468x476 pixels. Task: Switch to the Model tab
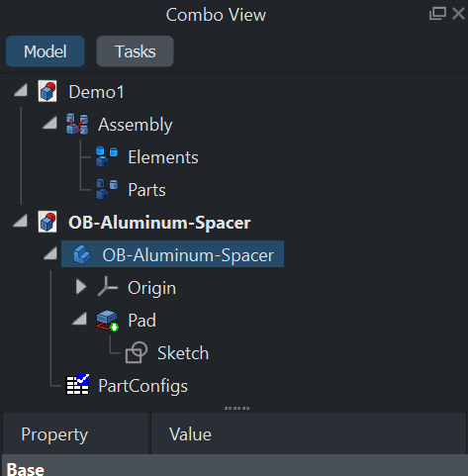pyautogui.click(x=46, y=51)
